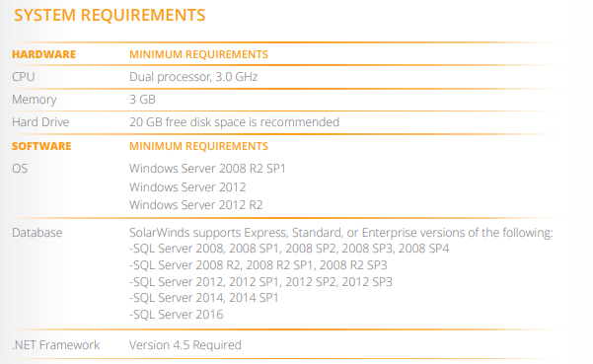Click the Windows Server 2012 R2 entry

[196, 205]
